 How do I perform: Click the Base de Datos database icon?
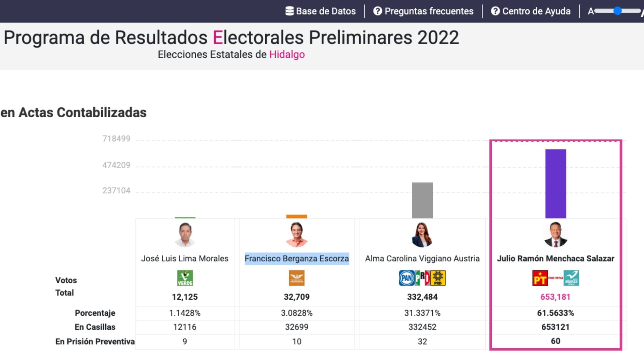[289, 11]
